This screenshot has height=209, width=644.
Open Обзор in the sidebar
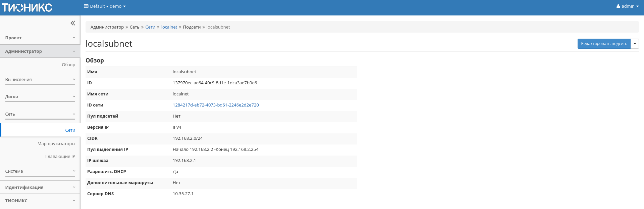tap(68, 65)
